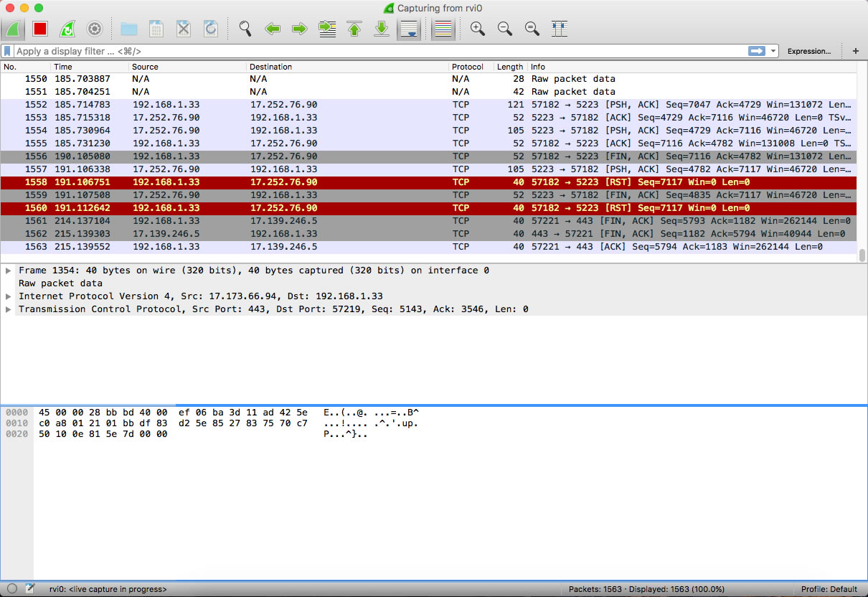Select packet 1554 in the list
Viewport: 868px width, 597px height.
tap(428, 131)
